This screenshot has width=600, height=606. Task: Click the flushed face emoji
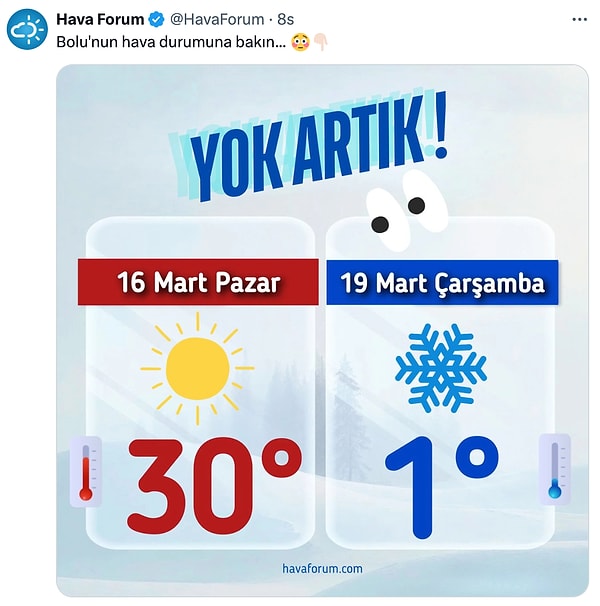pyautogui.click(x=300, y=42)
